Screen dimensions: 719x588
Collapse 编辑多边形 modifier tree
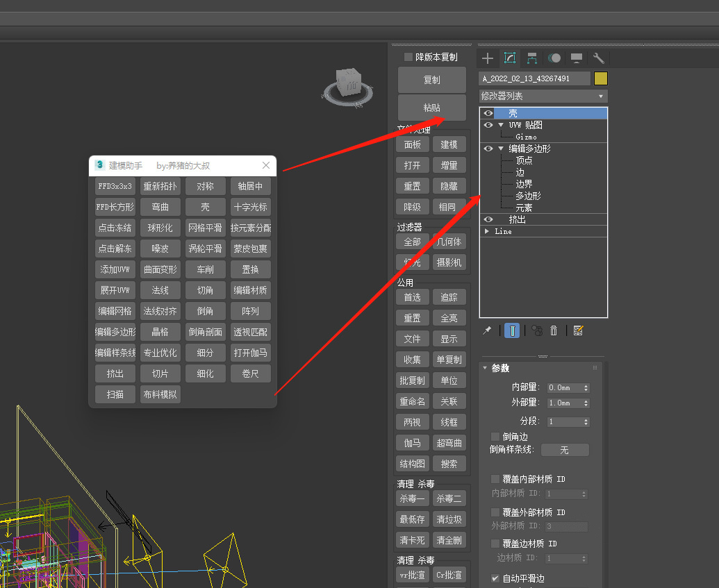pos(501,149)
